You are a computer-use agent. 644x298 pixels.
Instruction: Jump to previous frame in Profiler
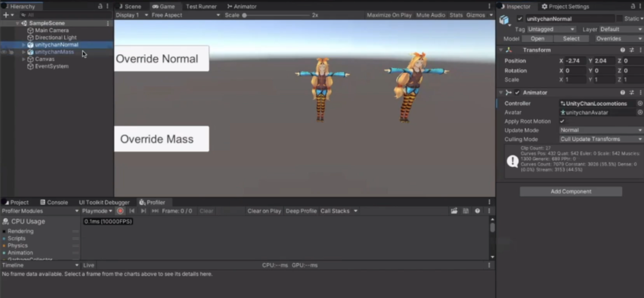click(132, 211)
